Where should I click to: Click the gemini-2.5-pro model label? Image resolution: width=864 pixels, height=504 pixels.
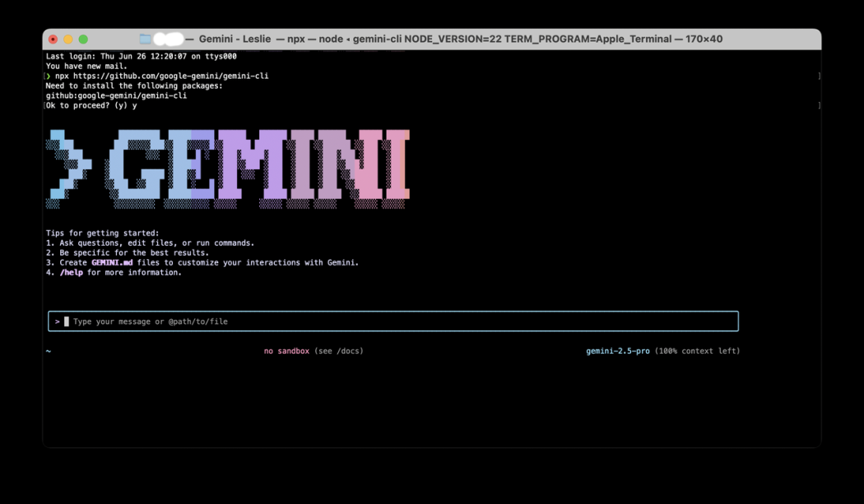[617, 351]
